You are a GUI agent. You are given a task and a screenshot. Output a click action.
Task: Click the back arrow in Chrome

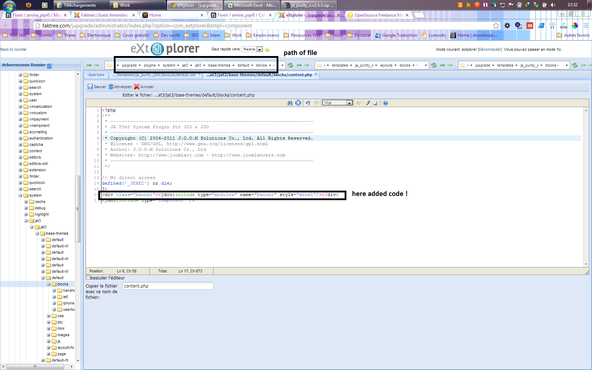coord(6,26)
